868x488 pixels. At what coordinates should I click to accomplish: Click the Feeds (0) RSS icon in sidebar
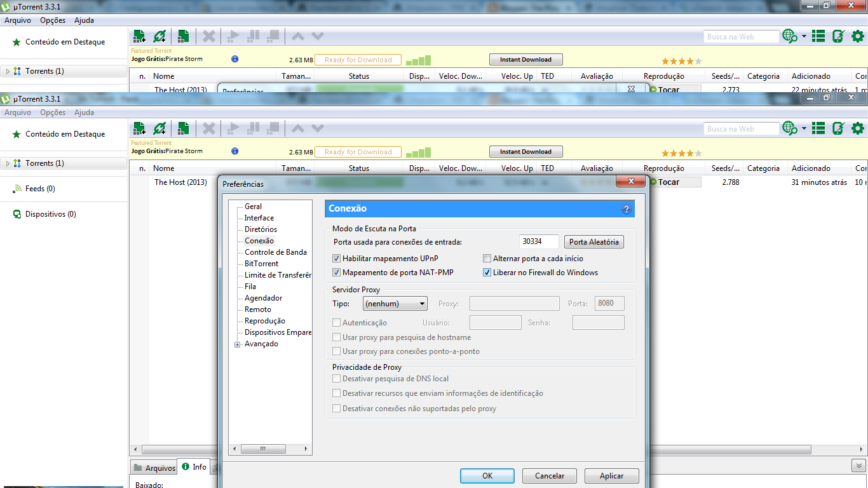pos(18,189)
